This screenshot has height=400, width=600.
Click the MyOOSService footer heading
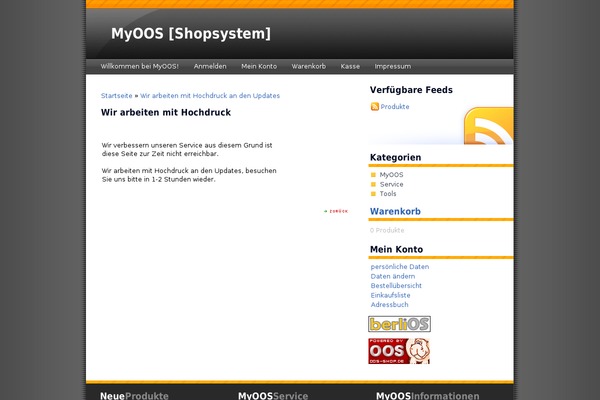tap(273, 396)
